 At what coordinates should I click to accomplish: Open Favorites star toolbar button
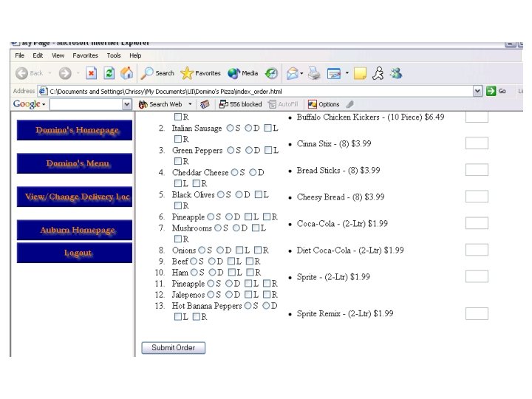point(200,73)
